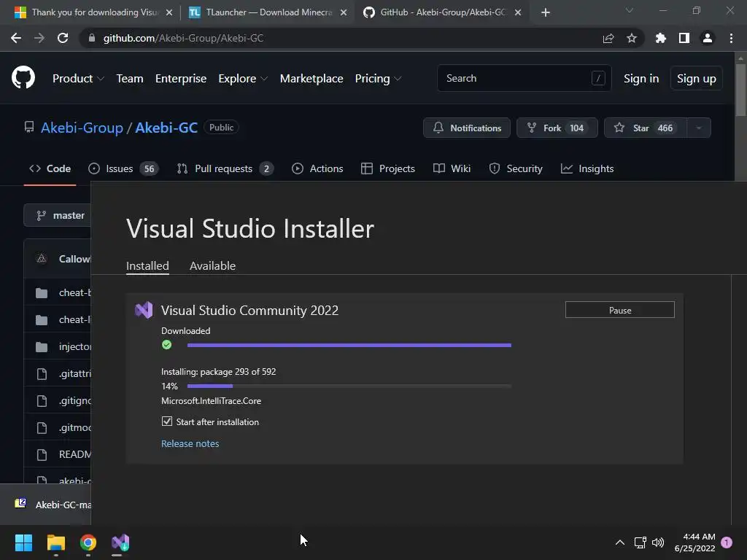Screen dimensions: 747x560
Task: Reload the GitHub page
Action: [x=63, y=38]
